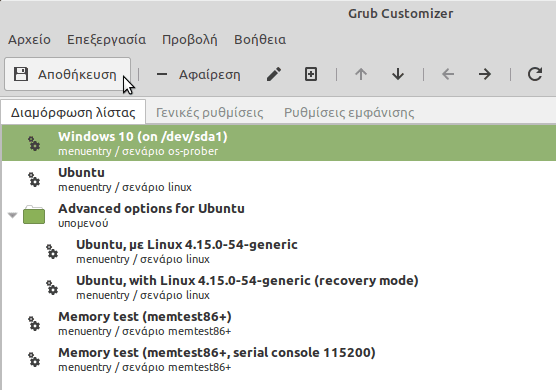Viewport: 556px width, 390px height.
Task: Collapse Advanced options for Ubuntu submenu
Action: click(12, 215)
